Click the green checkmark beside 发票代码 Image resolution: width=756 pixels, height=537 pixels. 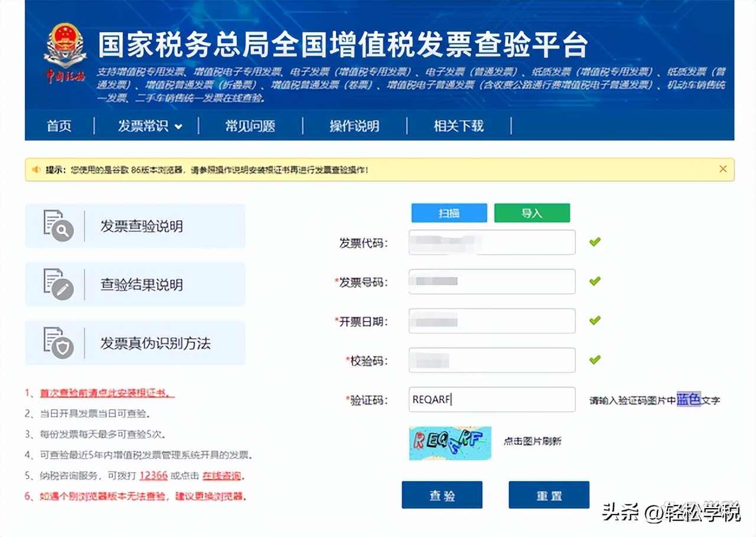pyautogui.click(x=594, y=241)
